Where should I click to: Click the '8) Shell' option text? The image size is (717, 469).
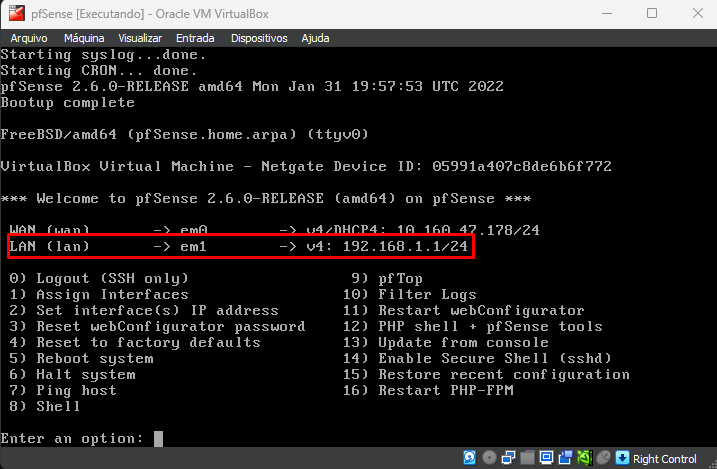45,406
